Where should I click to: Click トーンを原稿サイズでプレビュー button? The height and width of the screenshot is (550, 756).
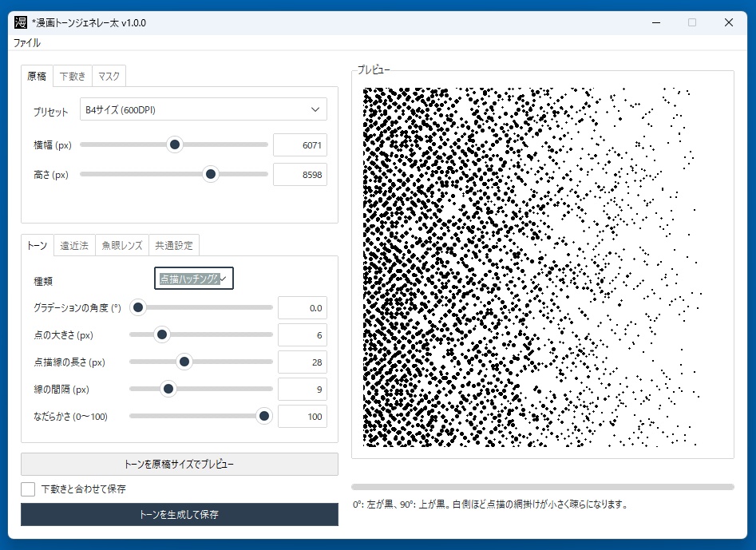tap(180, 465)
